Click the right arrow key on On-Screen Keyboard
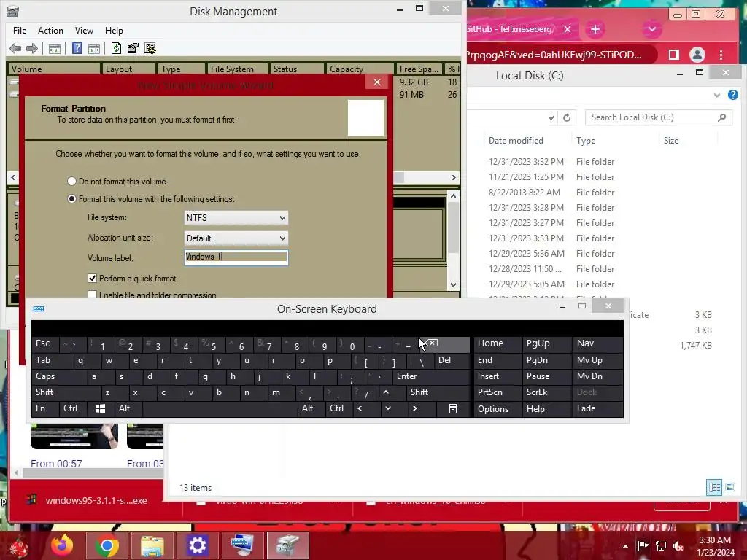The width and height of the screenshot is (747, 560). coord(415,408)
